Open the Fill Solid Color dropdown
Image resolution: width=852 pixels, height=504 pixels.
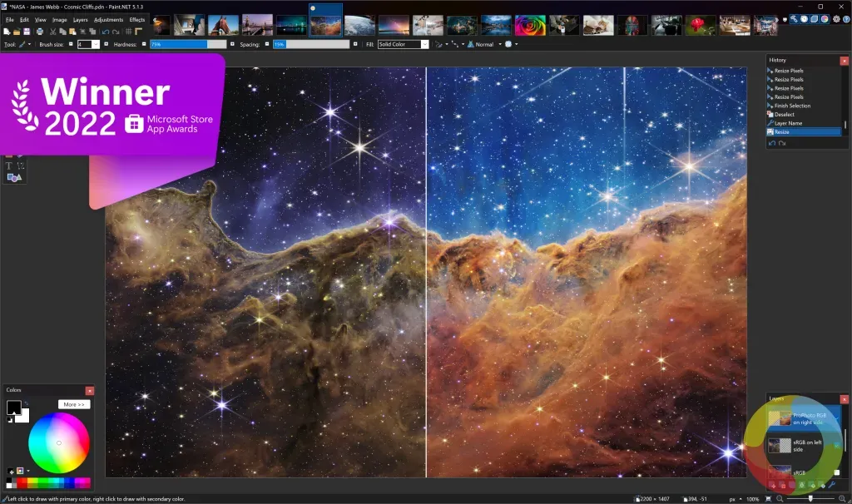pyautogui.click(x=404, y=44)
